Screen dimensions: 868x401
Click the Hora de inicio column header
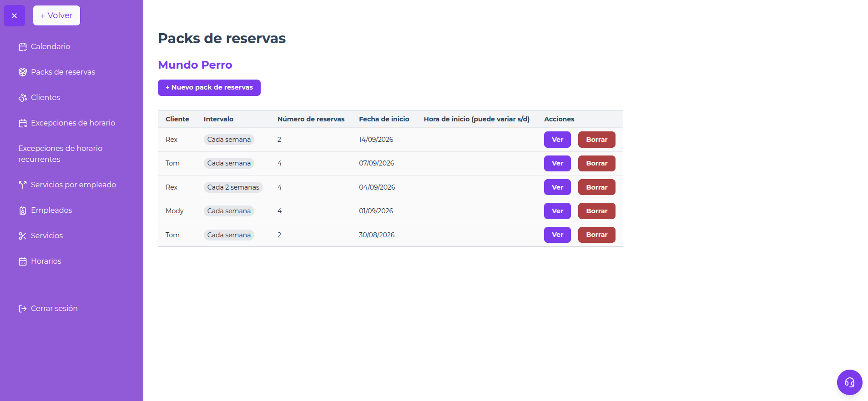coord(477,119)
